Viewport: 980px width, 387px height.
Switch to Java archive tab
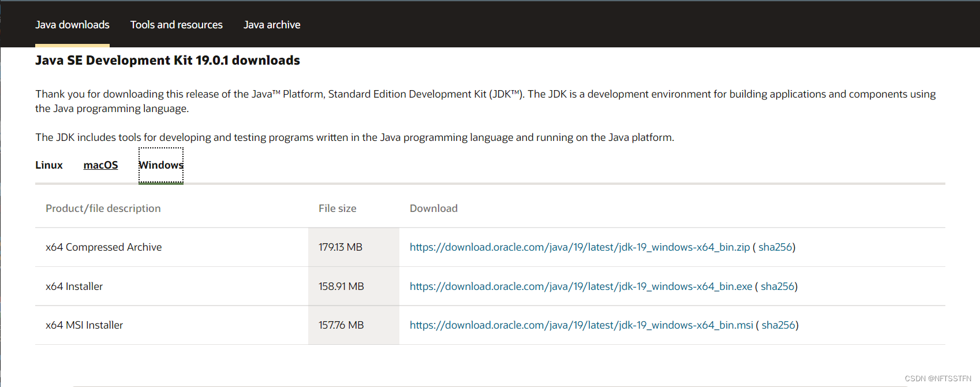pyautogui.click(x=272, y=25)
